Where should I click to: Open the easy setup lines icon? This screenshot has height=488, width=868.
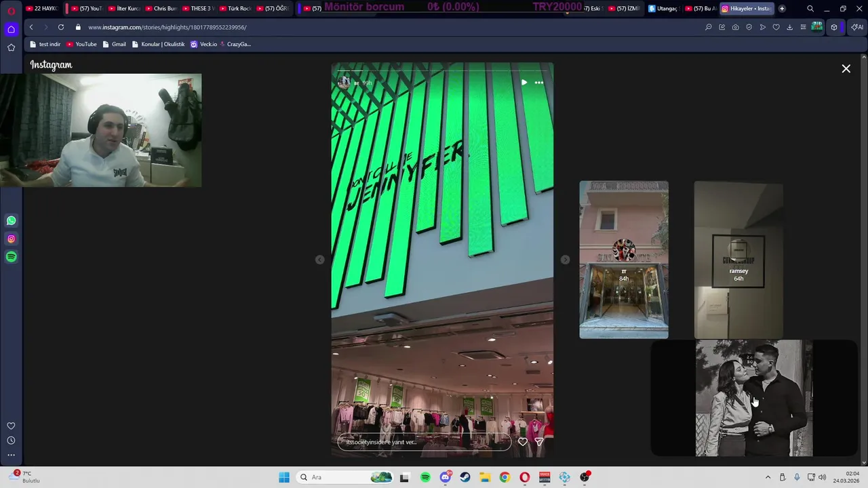(803, 27)
